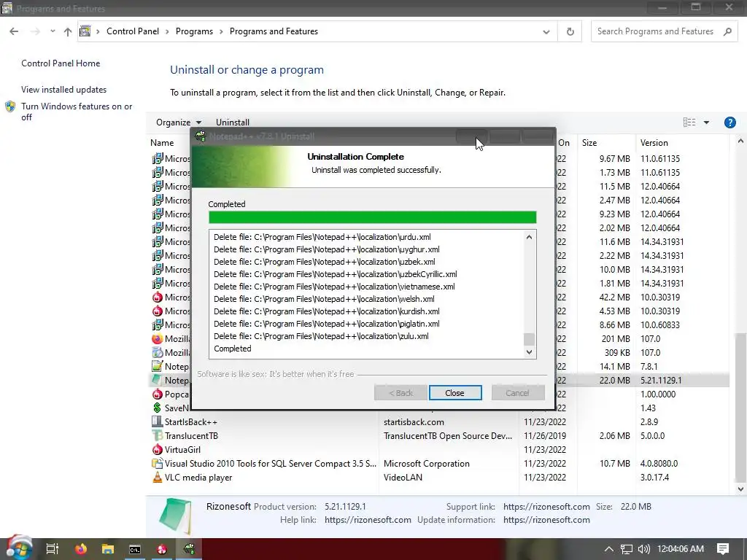Click the change view icon
This screenshot has width=747, height=560.
[x=689, y=122]
